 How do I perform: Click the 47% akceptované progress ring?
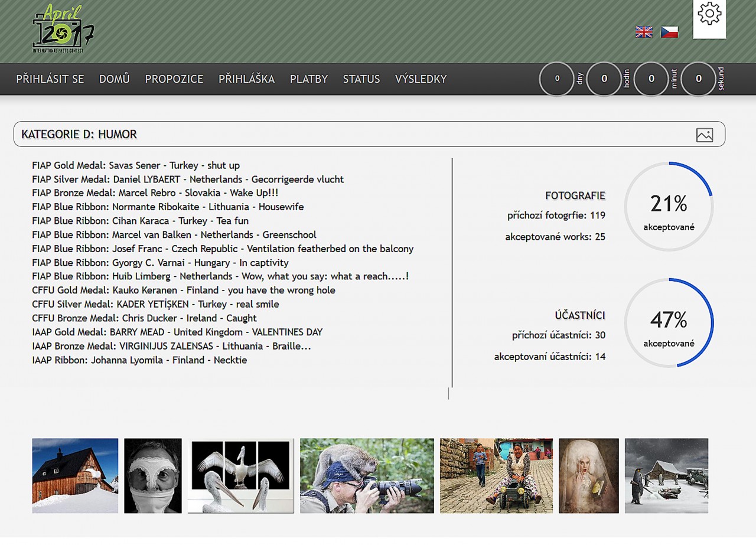669,322
